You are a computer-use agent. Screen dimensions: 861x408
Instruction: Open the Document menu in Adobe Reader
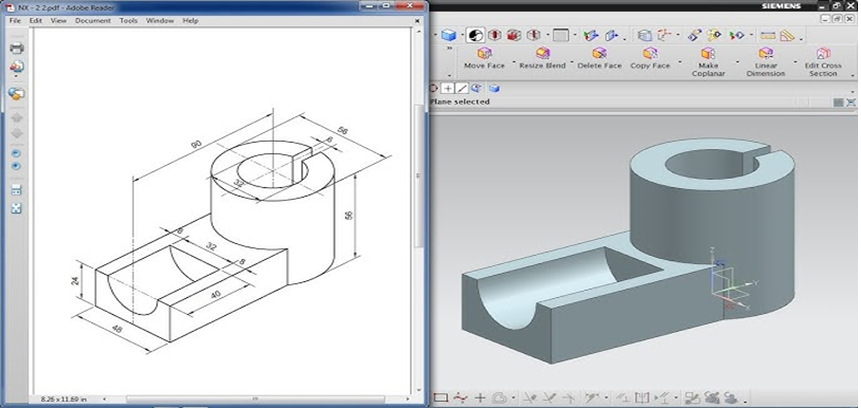(x=93, y=20)
